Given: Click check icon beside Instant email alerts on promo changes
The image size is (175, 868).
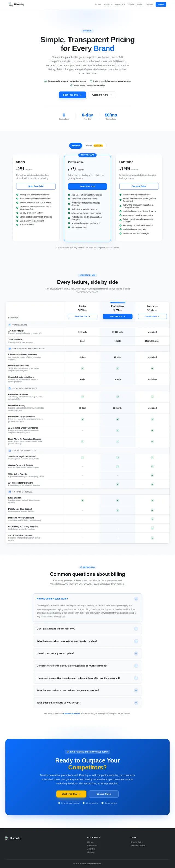Looking at the screenshot, I should pos(91,81).
